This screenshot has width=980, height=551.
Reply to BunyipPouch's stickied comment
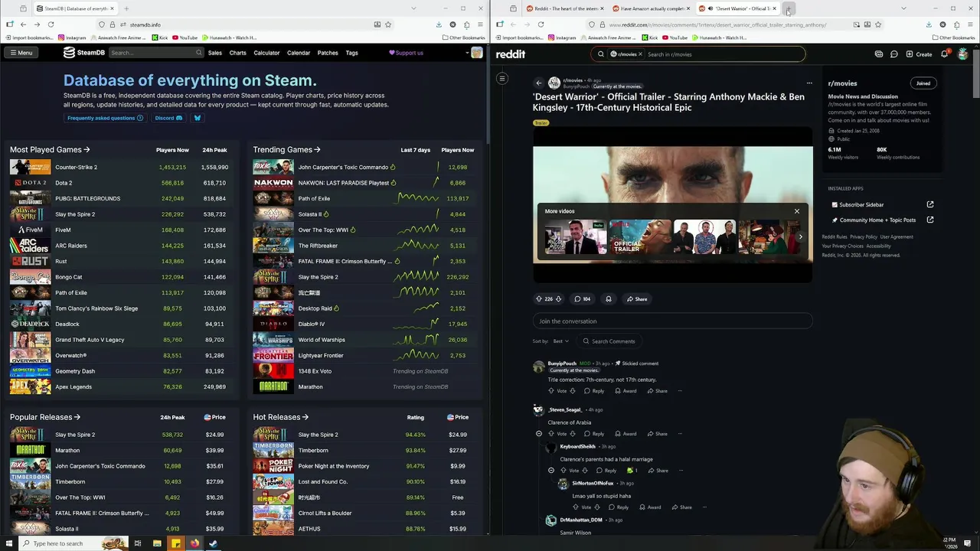click(x=593, y=391)
